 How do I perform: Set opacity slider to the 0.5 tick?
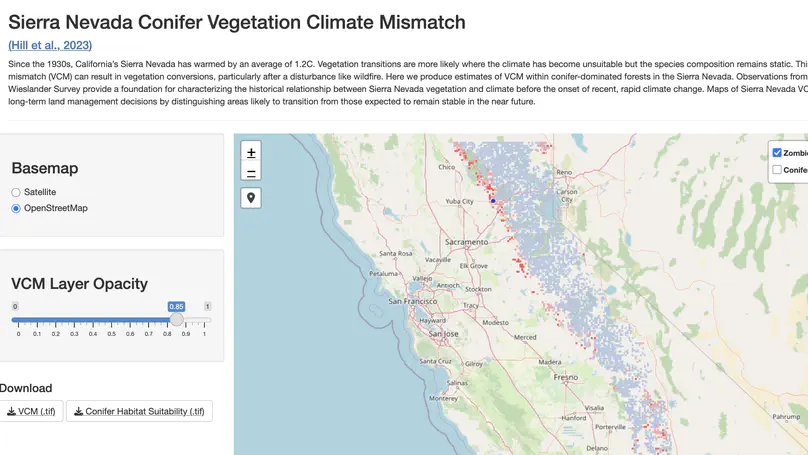111,320
